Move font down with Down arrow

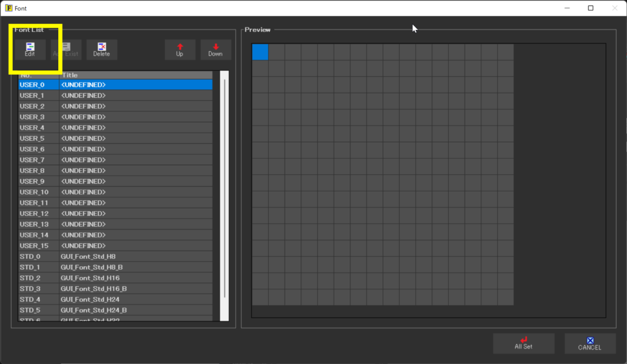[x=216, y=50]
